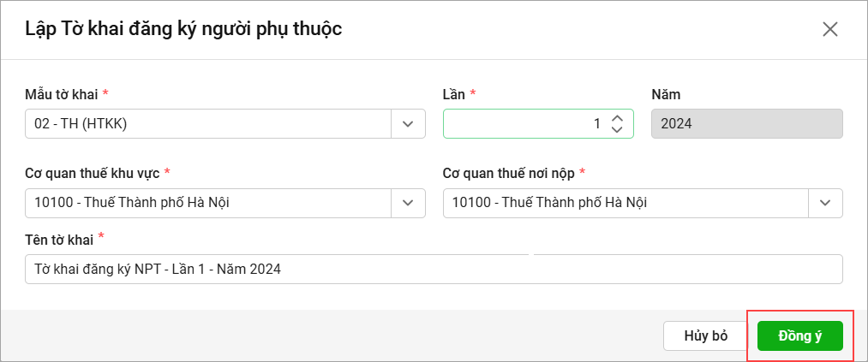Click the Cơ quan thuế nơi nộp text field
868x362 pixels.
[x=626, y=203]
